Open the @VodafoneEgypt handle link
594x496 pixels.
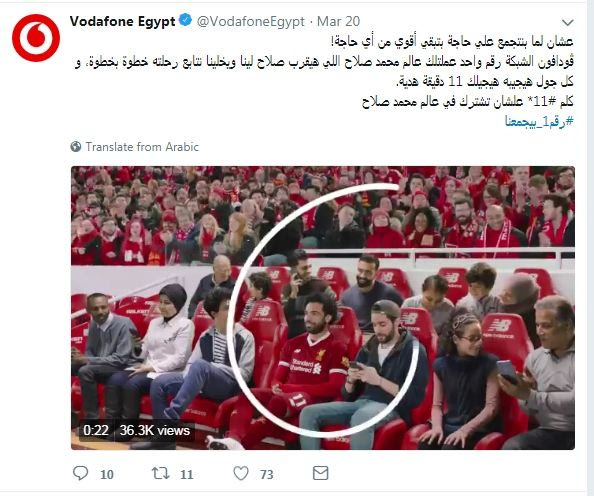click(251, 22)
